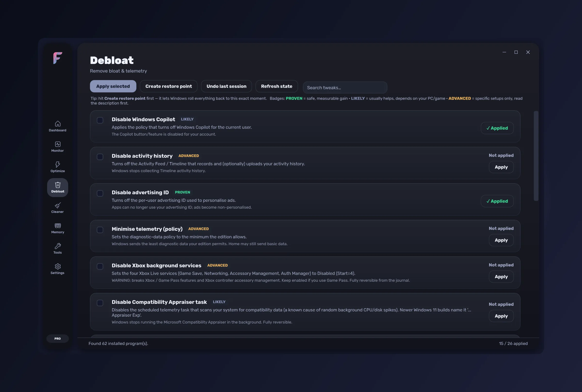
Task: Click 'Found 62 installed program(s).' status text
Action: (118, 344)
